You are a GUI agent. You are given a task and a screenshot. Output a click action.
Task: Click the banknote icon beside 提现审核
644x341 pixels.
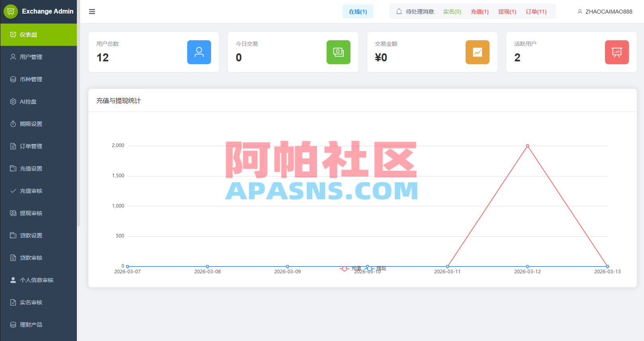click(13, 213)
